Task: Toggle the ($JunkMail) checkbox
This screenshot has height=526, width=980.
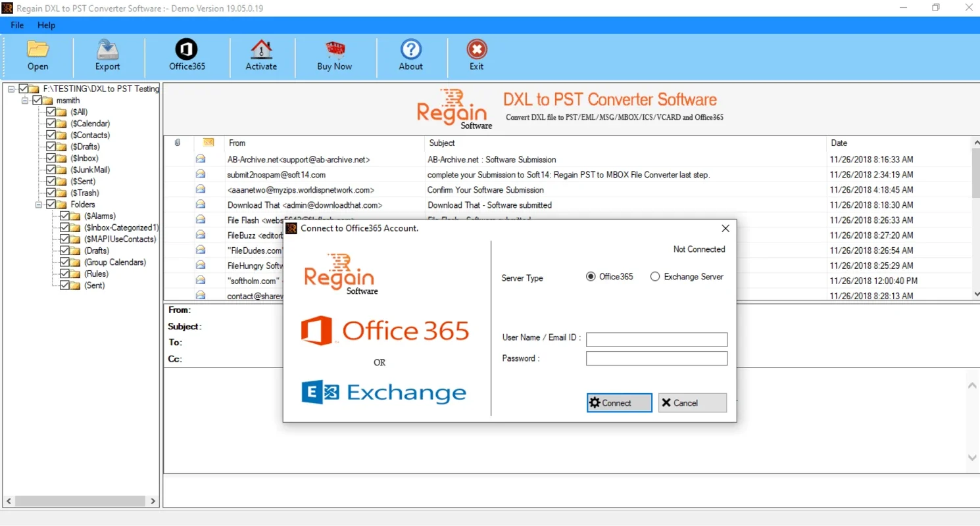Action: click(51, 170)
